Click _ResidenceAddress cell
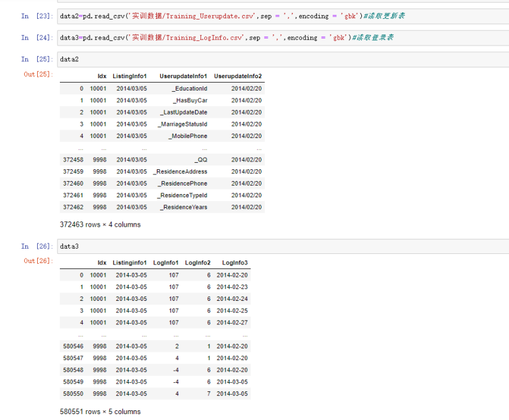509x420 pixels. pyautogui.click(x=180, y=171)
